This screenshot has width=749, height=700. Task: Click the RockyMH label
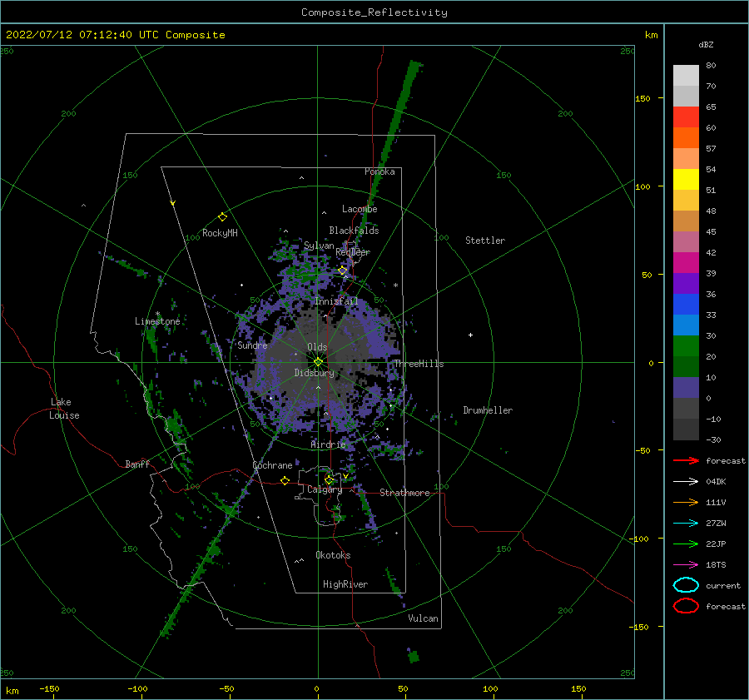220,233
